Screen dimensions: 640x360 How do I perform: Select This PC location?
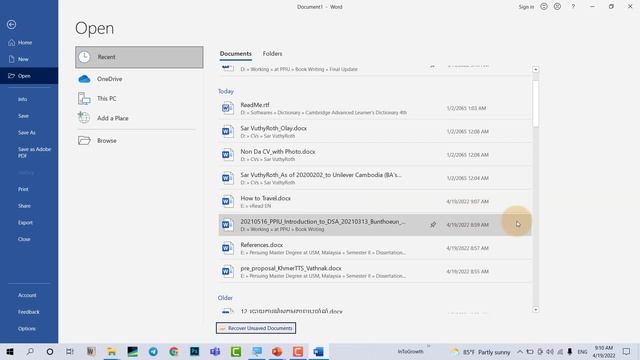click(139, 98)
